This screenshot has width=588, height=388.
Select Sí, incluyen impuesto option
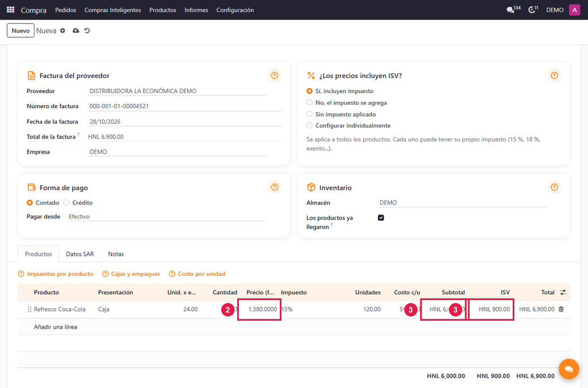310,91
